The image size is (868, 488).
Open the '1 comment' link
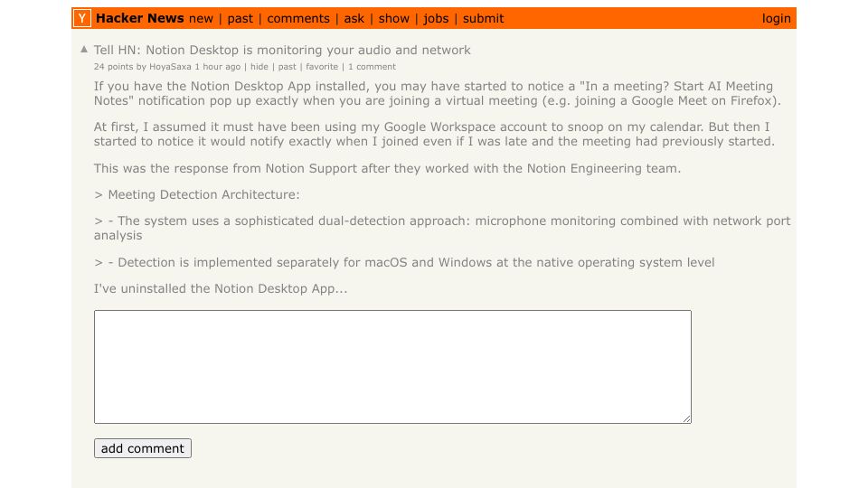point(372,66)
